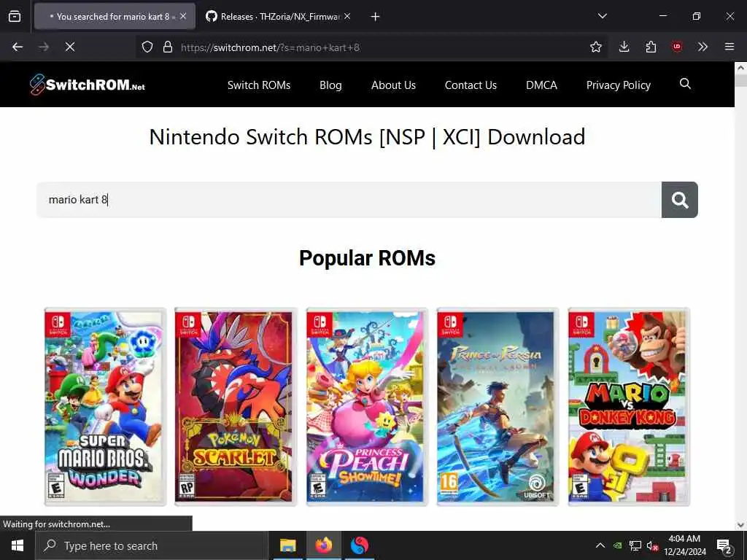Open the network tray icon
Screen dimensions: 747x560
tap(635, 545)
